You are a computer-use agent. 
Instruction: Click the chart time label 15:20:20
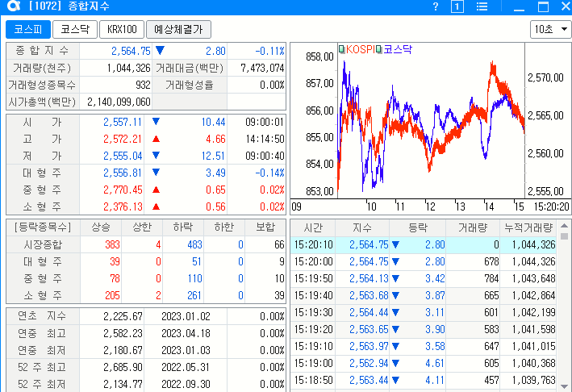551,207
